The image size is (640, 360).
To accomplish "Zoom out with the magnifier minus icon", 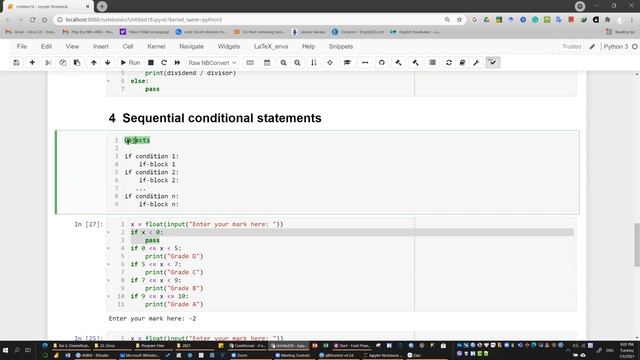I will pos(297,62).
